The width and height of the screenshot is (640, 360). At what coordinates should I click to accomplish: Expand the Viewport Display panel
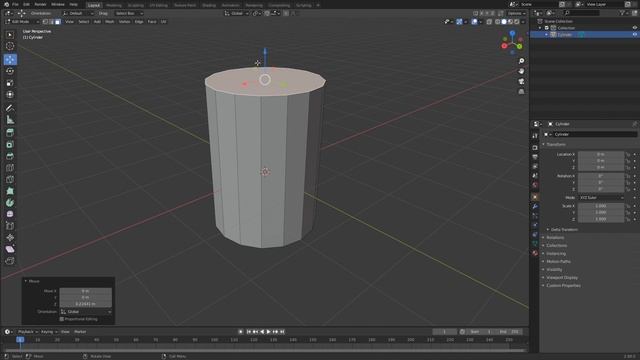pyautogui.click(x=562, y=278)
